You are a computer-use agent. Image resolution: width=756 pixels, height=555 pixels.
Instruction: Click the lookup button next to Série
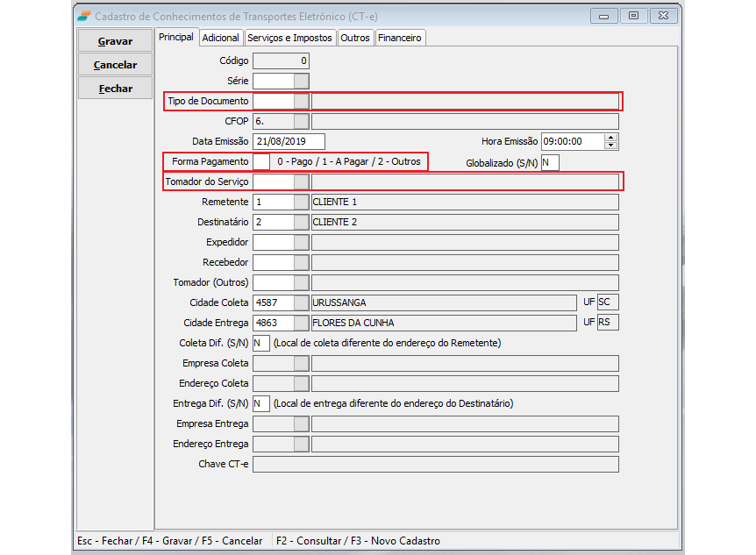(301, 81)
